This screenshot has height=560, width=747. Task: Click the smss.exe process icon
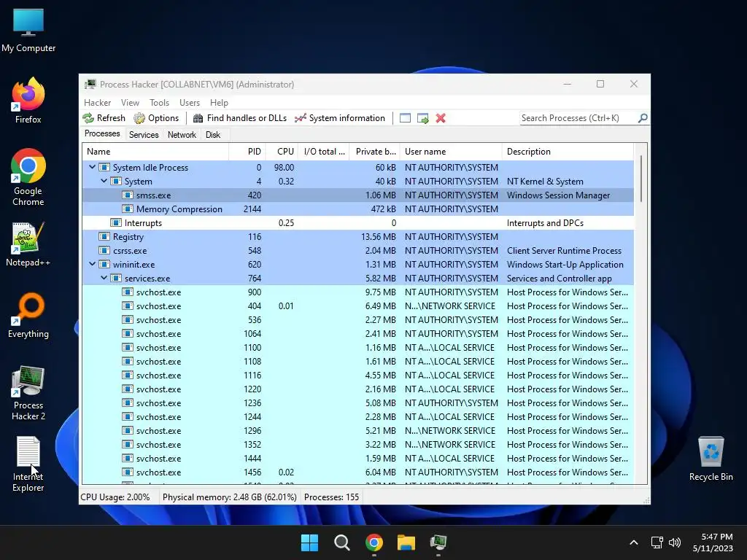(127, 195)
